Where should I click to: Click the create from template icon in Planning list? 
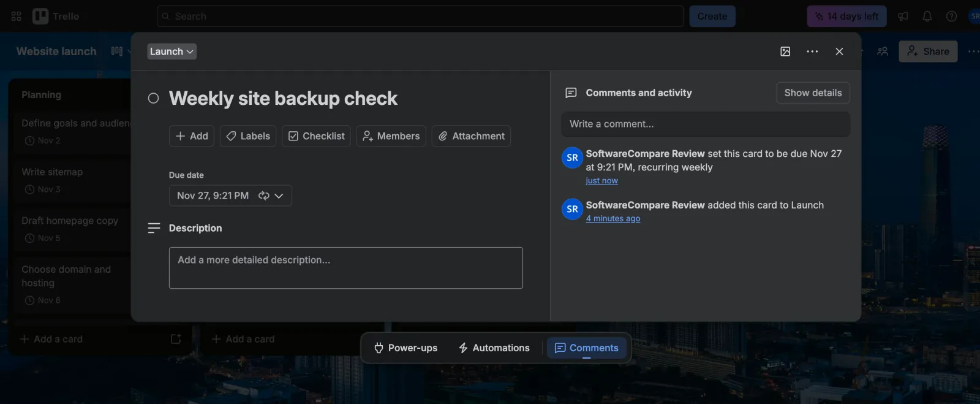176,339
